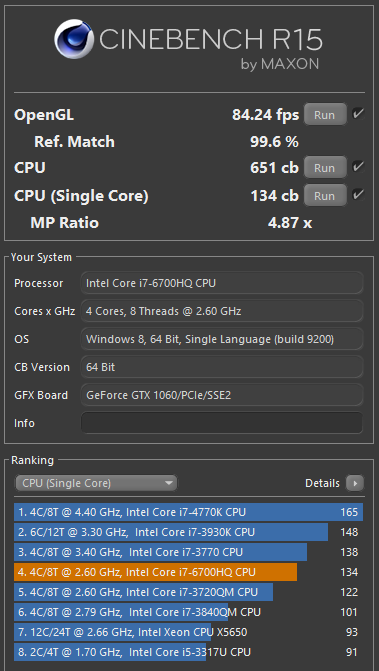
Task: Click the Details label in Ranking
Action: (x=322, y=483)
